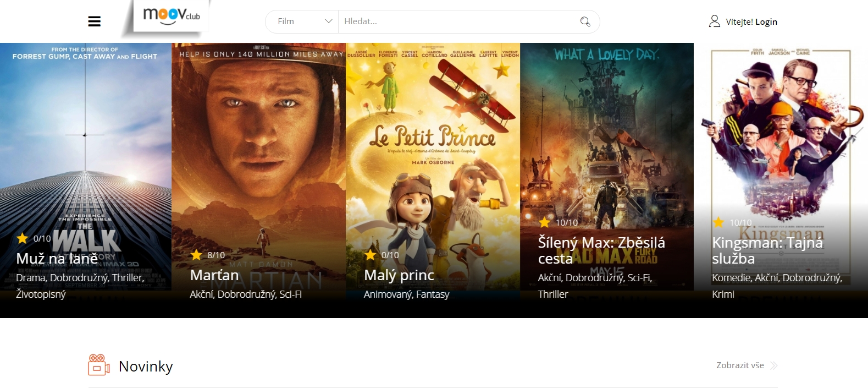The image size is (868, 388).
Task: Click the 0/10 rating on Muž na laně
Action: click(x=42, y=239)
